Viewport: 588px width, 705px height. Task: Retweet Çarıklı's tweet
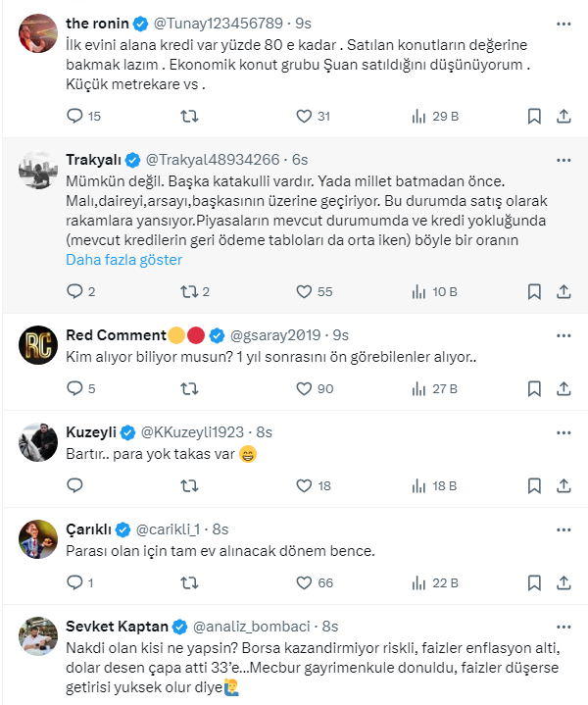coord(190,582)
